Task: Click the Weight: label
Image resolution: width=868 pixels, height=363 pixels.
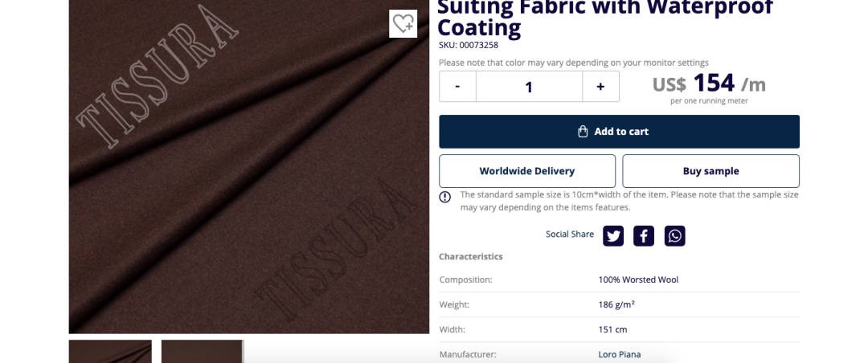Action: point(454,304)
